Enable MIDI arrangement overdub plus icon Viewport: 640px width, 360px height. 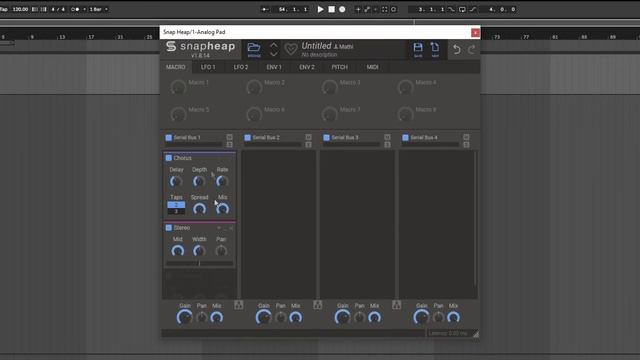click(358, 9)
